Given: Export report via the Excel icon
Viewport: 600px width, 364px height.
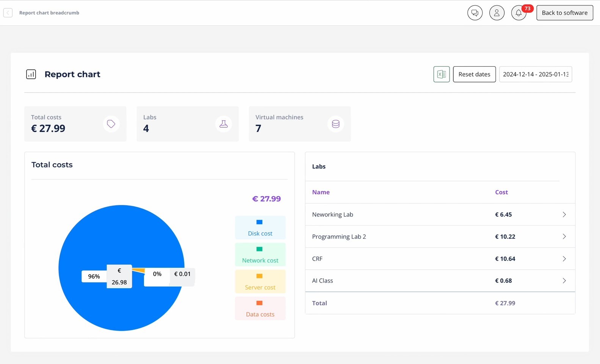Looking at the screenshot, I should (441, 74).
